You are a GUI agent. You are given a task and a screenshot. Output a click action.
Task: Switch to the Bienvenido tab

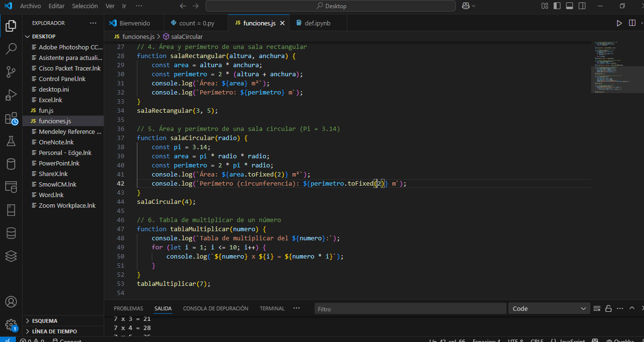point(134,23)
